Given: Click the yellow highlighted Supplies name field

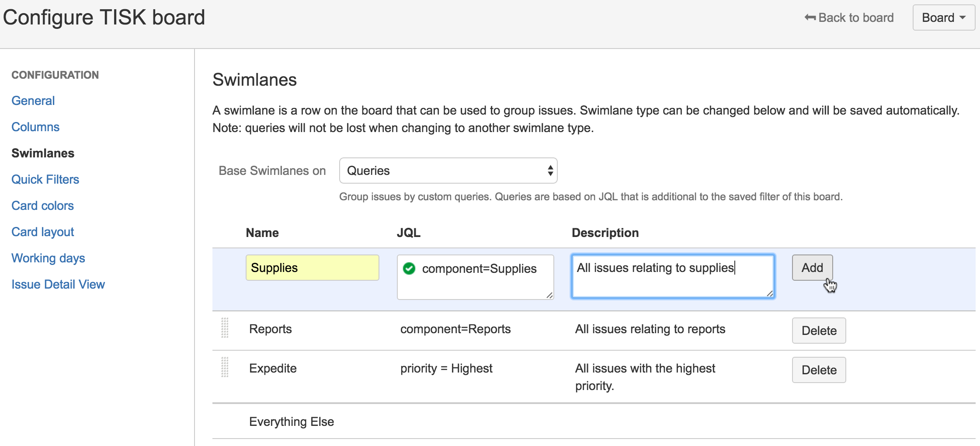Looking at the screenshot, I should pos(313,268).
